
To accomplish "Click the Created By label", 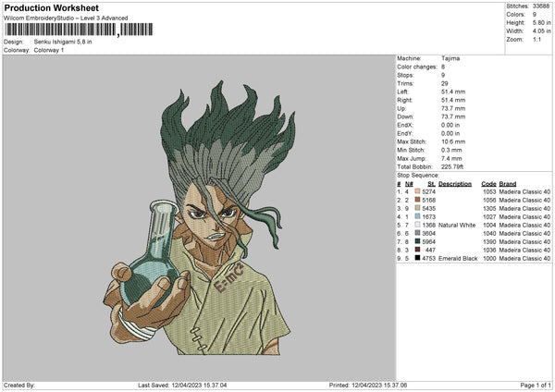I will click(x=19, y=385).
